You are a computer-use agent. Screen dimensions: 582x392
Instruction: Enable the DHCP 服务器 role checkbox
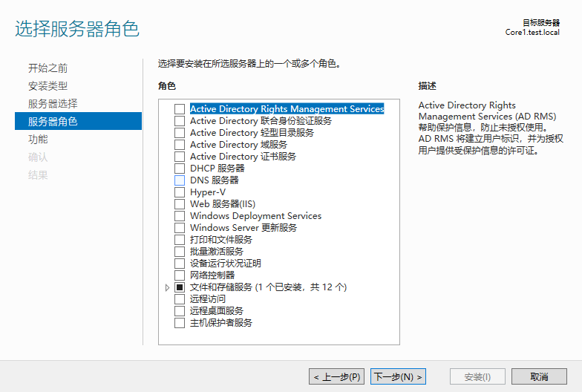pyautogui.click(x=180, y=168)
